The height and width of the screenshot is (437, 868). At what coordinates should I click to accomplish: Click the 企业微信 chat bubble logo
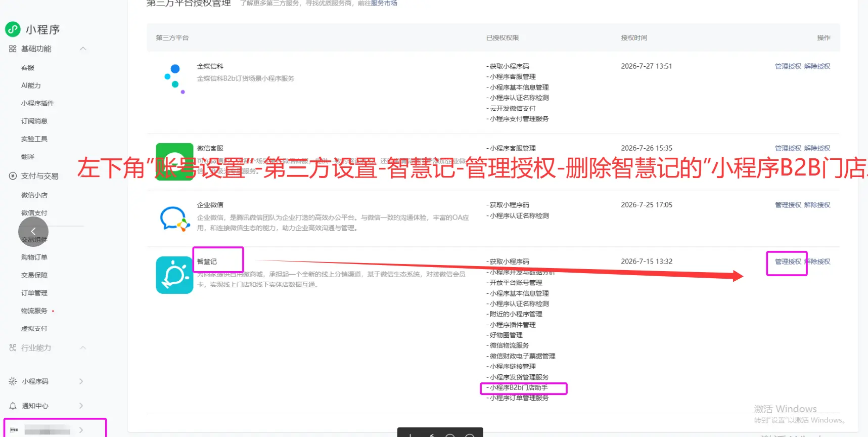pos(174,219)
